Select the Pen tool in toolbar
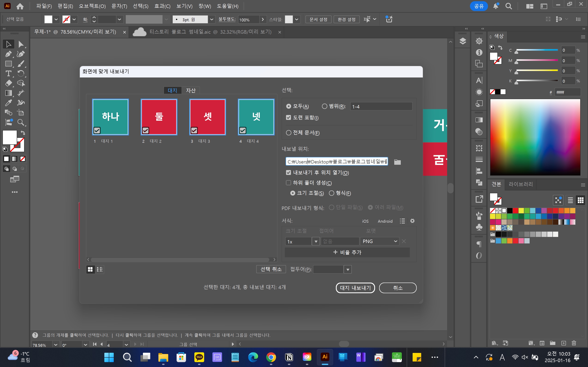Viewport: 588px width, 367px height. coord(8,54)
